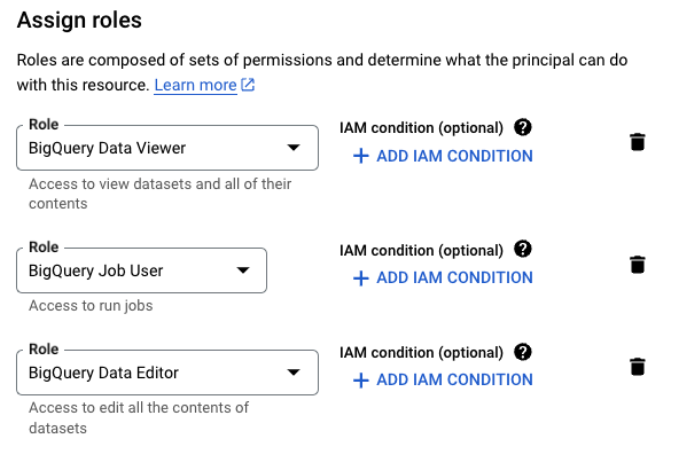Show help for Data Editor IAM condition

pos(522,352)
